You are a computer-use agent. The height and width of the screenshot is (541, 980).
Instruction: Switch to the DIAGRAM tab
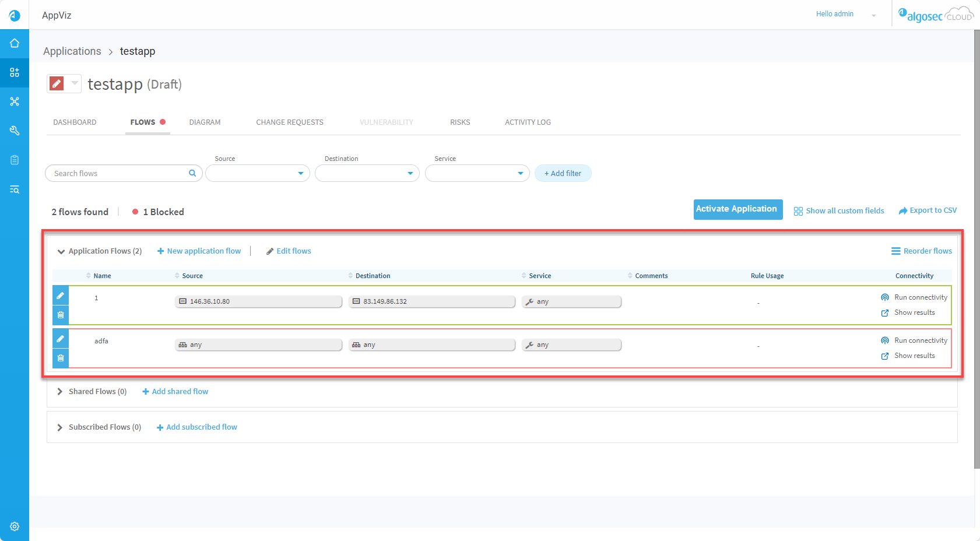click(205, 122)
